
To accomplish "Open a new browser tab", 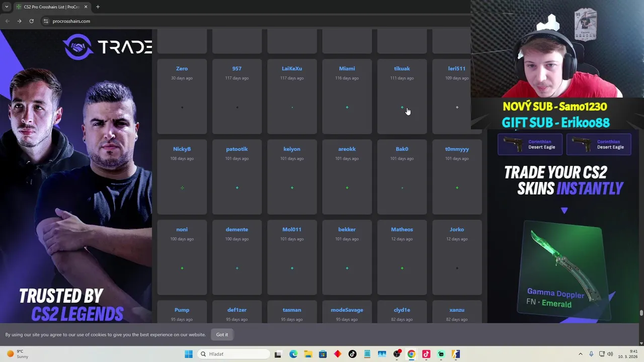I will pos(98,7).
